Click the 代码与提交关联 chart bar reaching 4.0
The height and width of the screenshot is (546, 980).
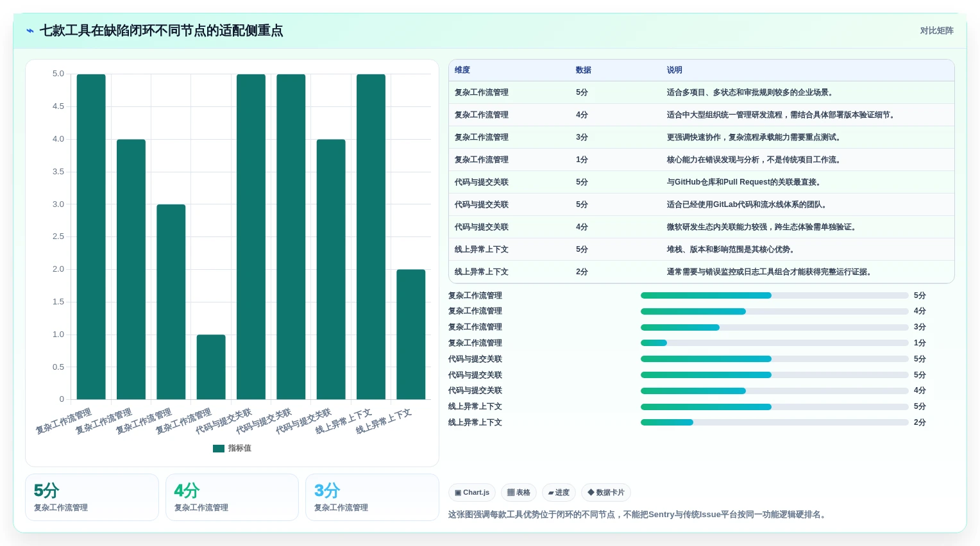coord(331,269)
